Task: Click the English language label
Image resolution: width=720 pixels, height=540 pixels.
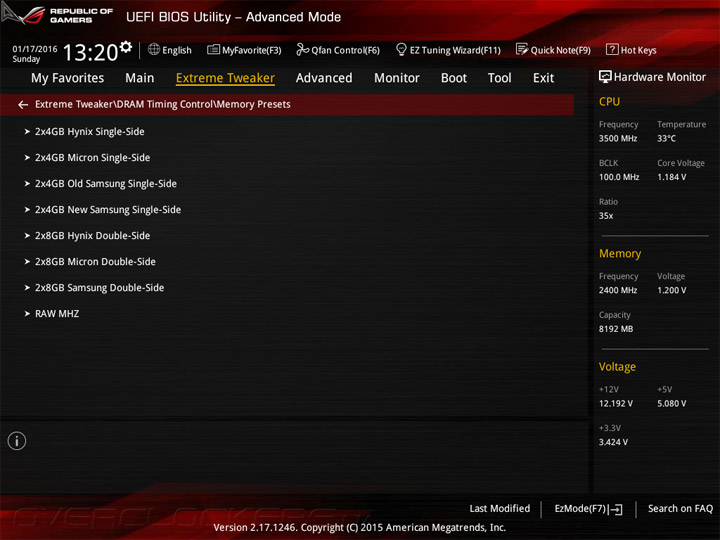Action: tap(177, 50)
